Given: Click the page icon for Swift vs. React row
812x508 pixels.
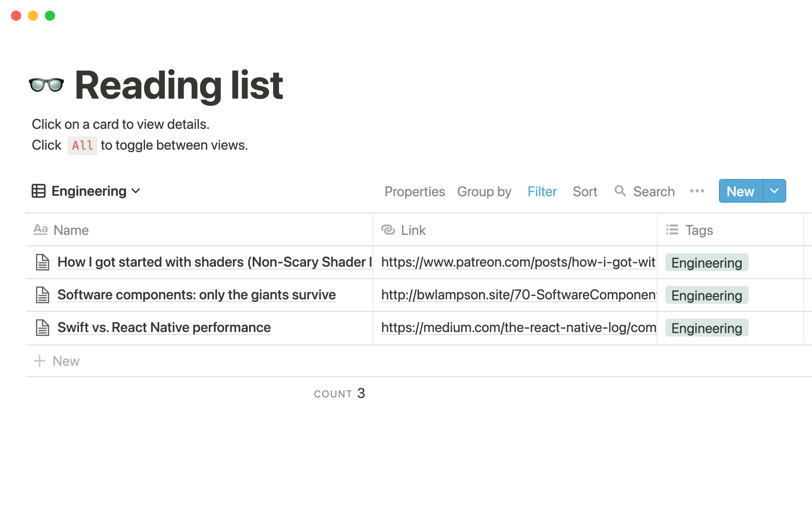Looking at the screenshot, I should (42, 327).
